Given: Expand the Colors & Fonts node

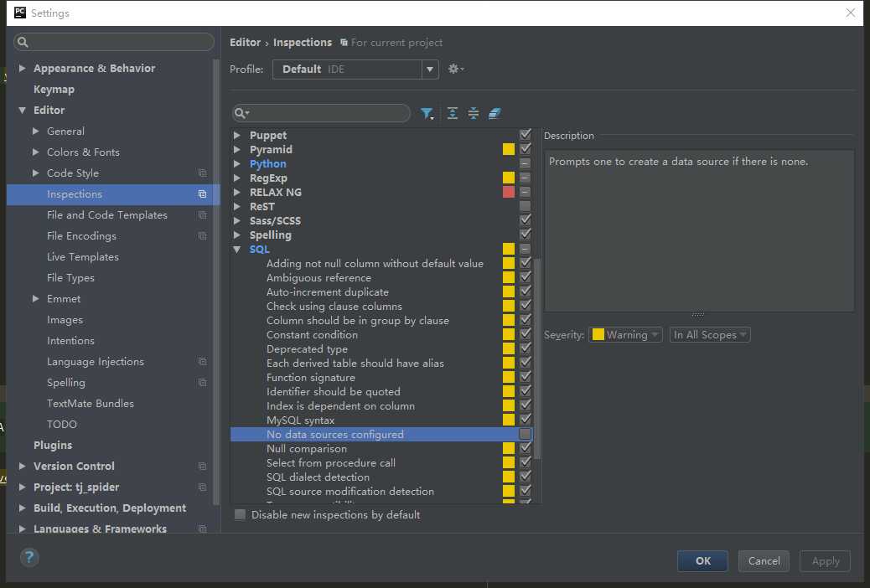Looking at the screenshot, I should tap(35, 152).
